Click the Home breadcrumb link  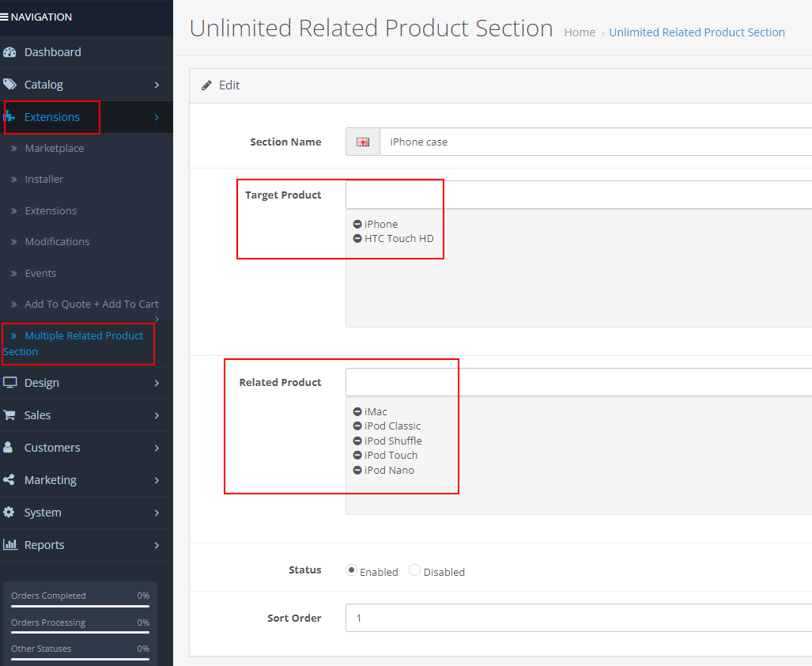click(580, 32)
